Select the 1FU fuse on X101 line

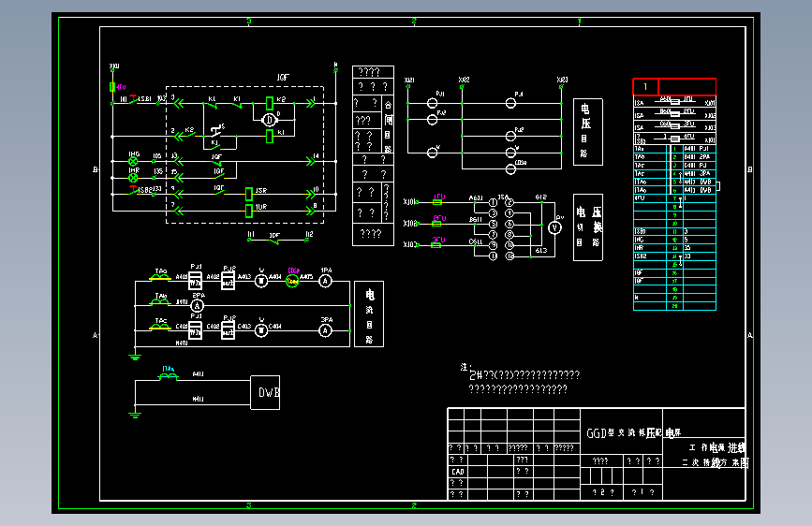[x=437, y=202]
